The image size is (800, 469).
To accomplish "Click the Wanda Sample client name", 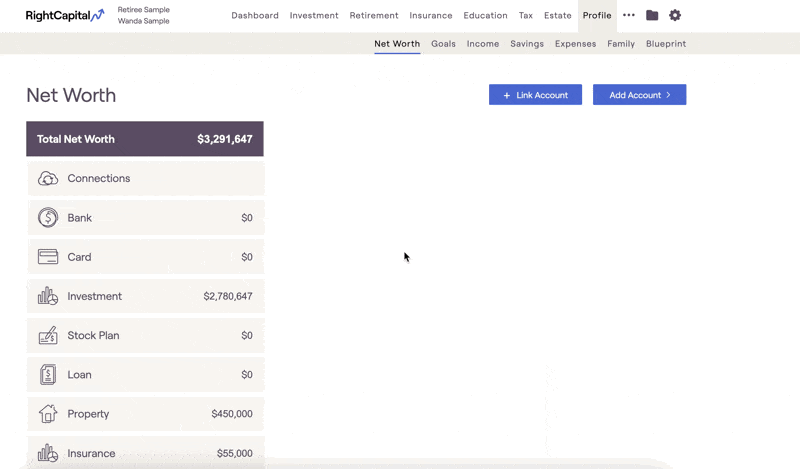I will point(143,21).
